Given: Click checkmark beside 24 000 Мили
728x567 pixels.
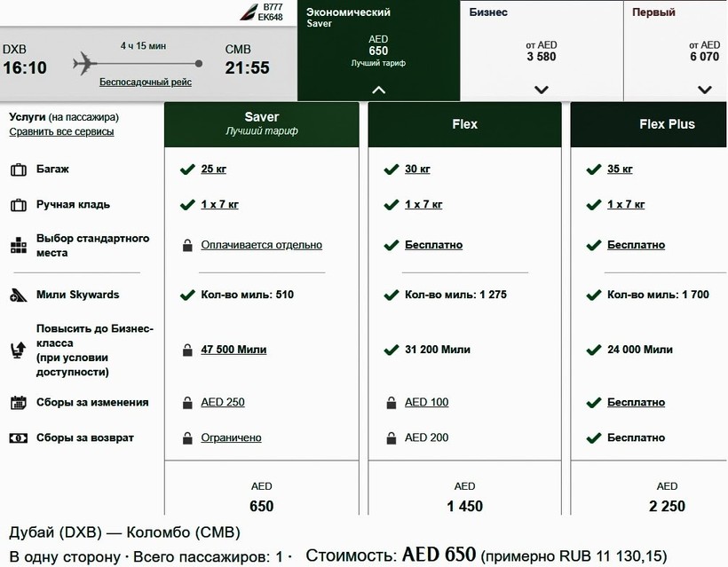Looking at the screenshot, I should tap(594, 350).
